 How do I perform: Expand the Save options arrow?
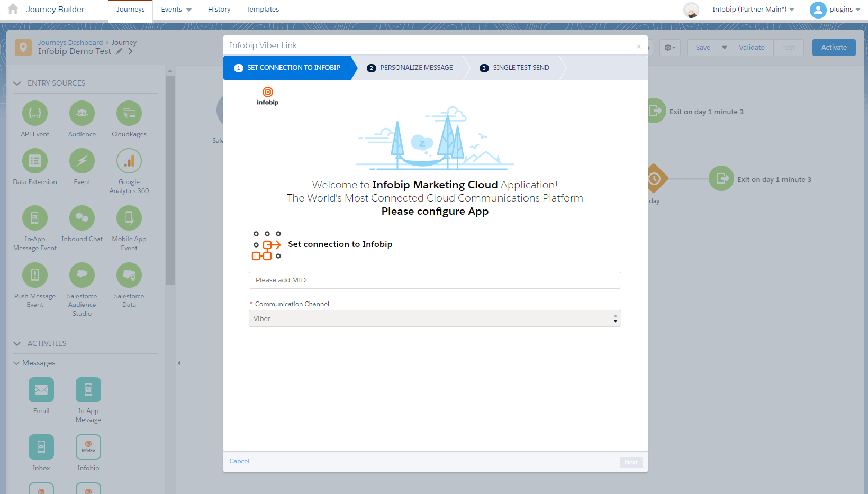[x=725, y=48]
